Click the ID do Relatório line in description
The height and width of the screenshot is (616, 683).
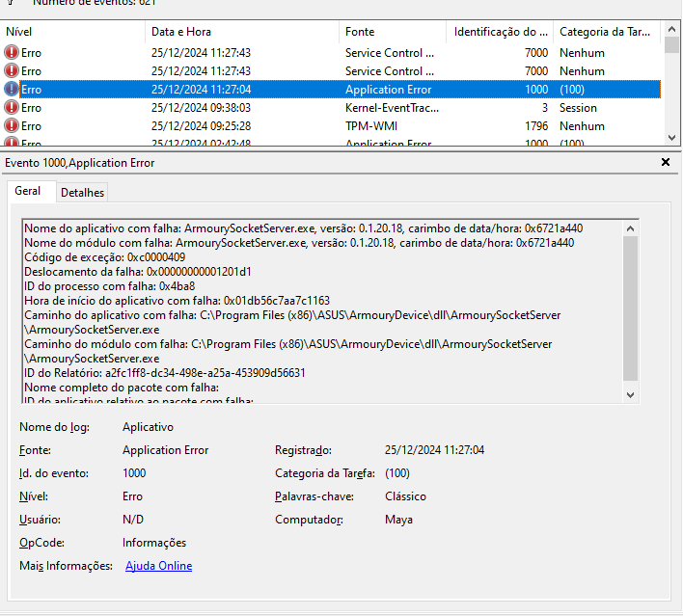point(164,373)
